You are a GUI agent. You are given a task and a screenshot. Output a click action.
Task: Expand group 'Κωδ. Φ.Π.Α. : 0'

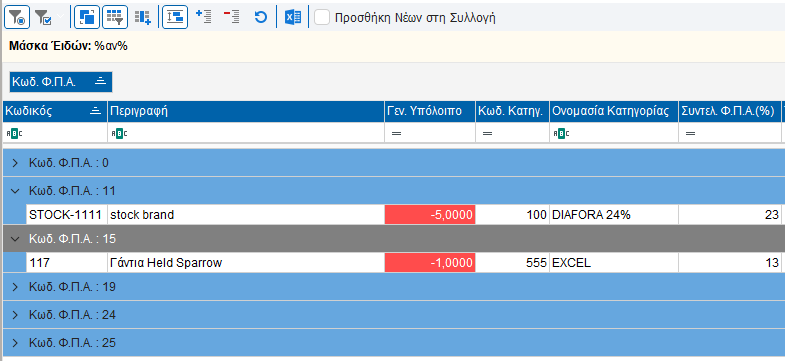[15, 163]
